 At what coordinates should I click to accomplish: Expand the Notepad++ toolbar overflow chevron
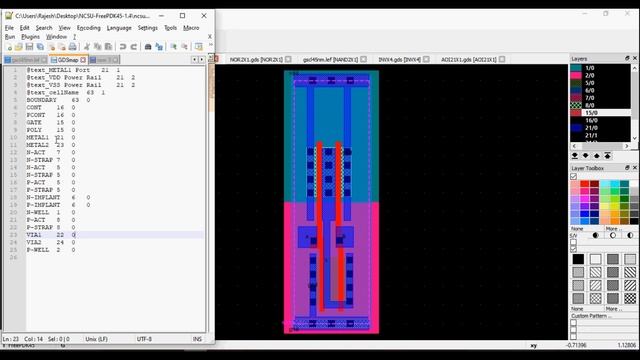211,45
